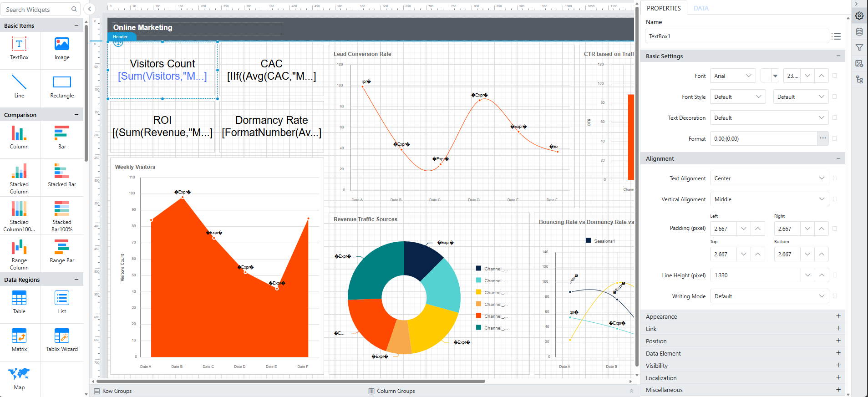Open the Writing Mode dropdown

point(769,296)
